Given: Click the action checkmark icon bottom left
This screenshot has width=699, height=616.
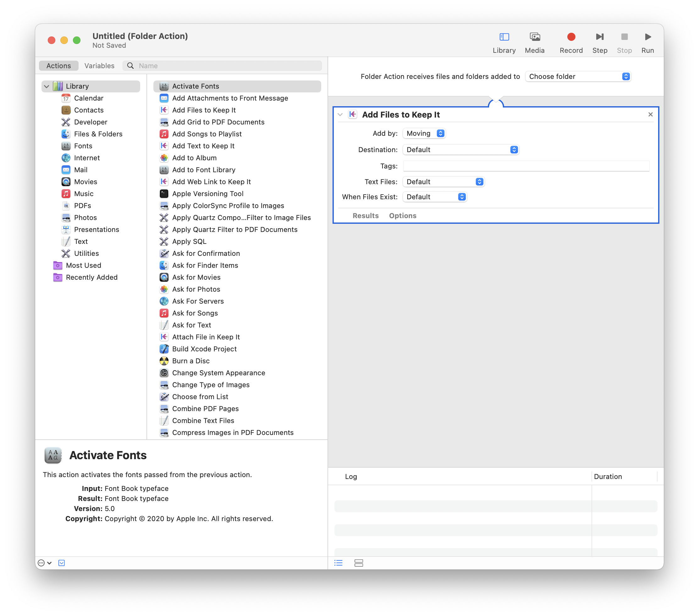Looking at the screenshot, I should (x=62, y=563).
